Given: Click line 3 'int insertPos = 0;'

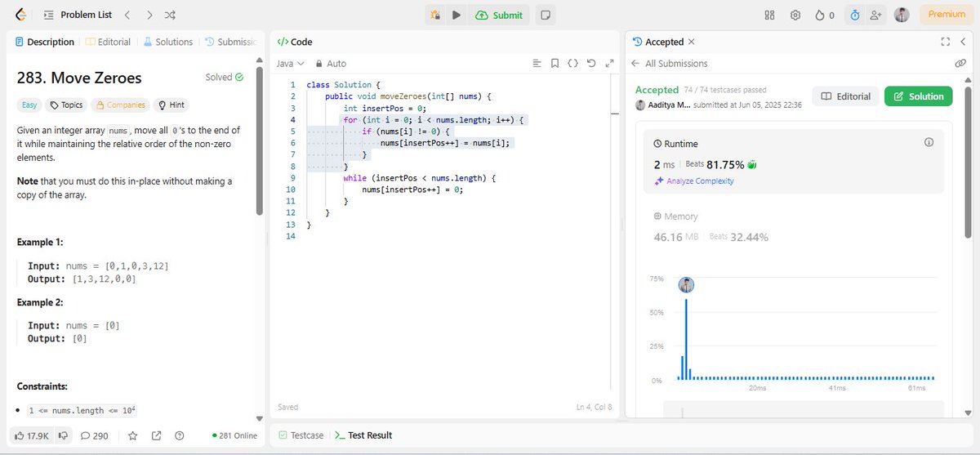Looking at the screenshot, I should click(x=385, y=108).
